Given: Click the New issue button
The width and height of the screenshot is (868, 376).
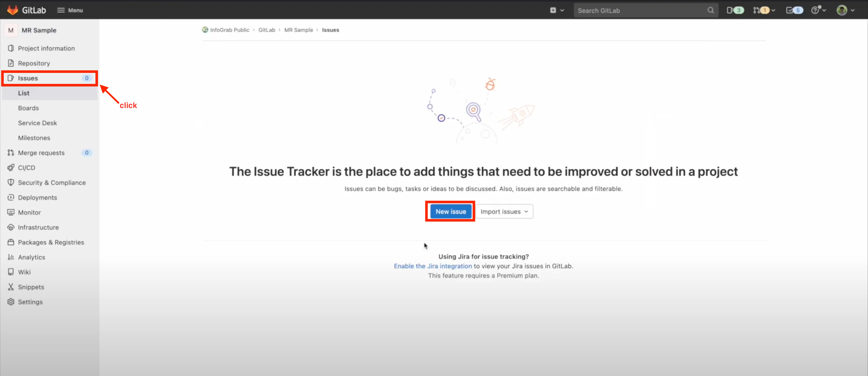Looking at the screenshot, I should tap(450, 212).
